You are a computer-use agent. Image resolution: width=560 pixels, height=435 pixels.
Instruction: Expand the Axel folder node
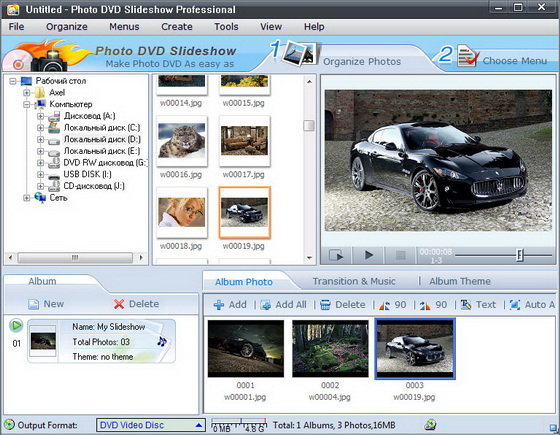point(26,93)
